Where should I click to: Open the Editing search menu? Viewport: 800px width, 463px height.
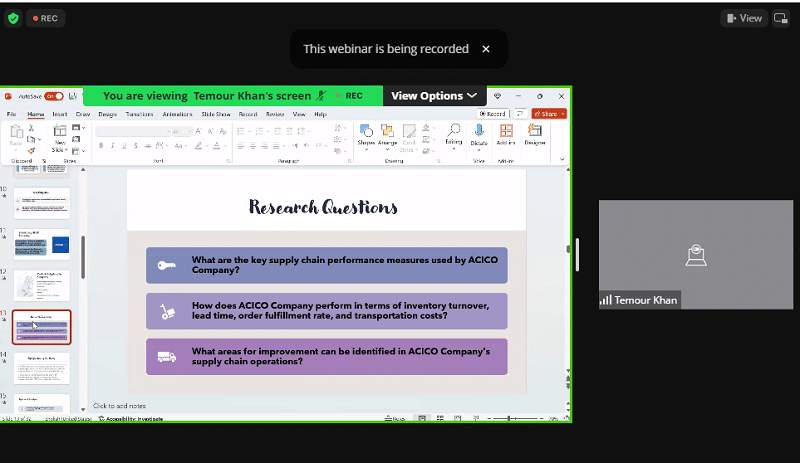(454, 135)
